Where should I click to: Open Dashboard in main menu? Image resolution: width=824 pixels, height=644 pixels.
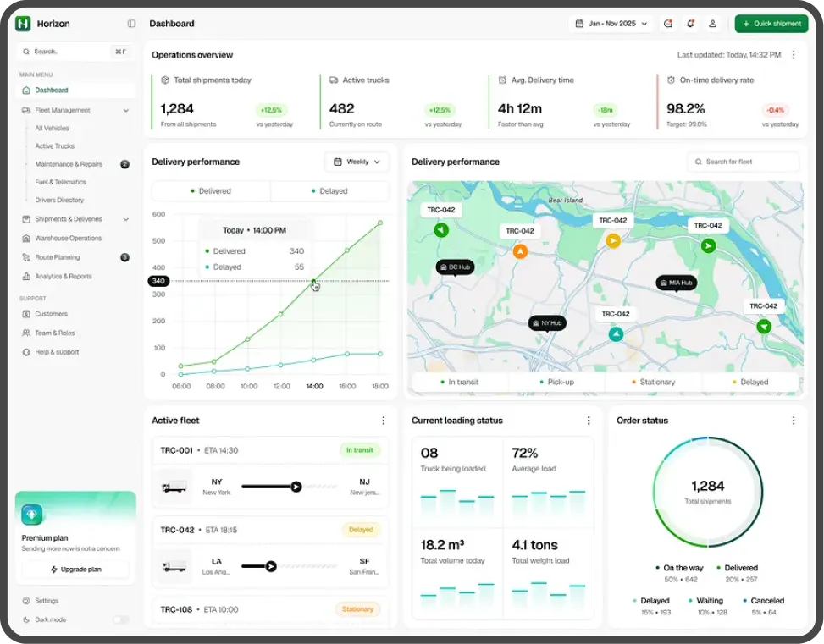75,91
